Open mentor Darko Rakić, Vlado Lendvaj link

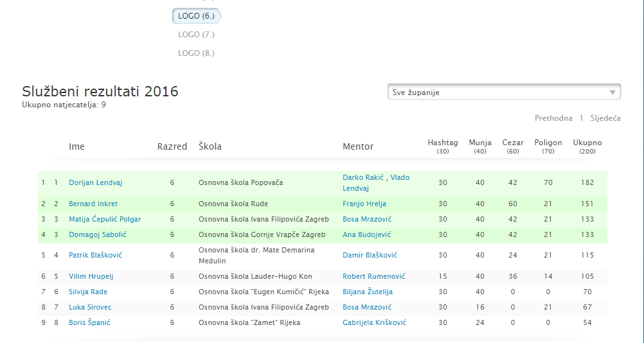pos(376,182)
